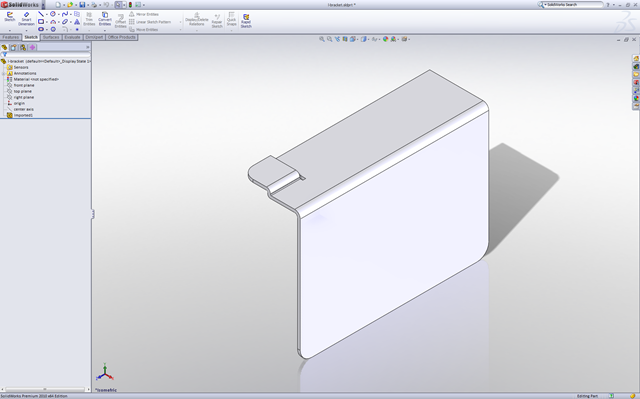The width and height of the screenshot is (640, 399).
Task: Click the Previous View icon
Action: [338, 39]
